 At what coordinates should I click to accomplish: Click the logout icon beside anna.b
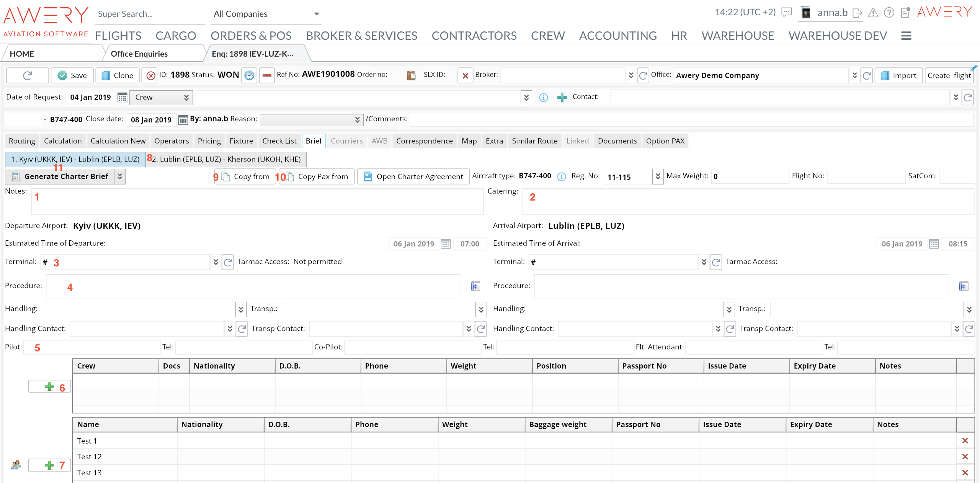tap(857, 13)
